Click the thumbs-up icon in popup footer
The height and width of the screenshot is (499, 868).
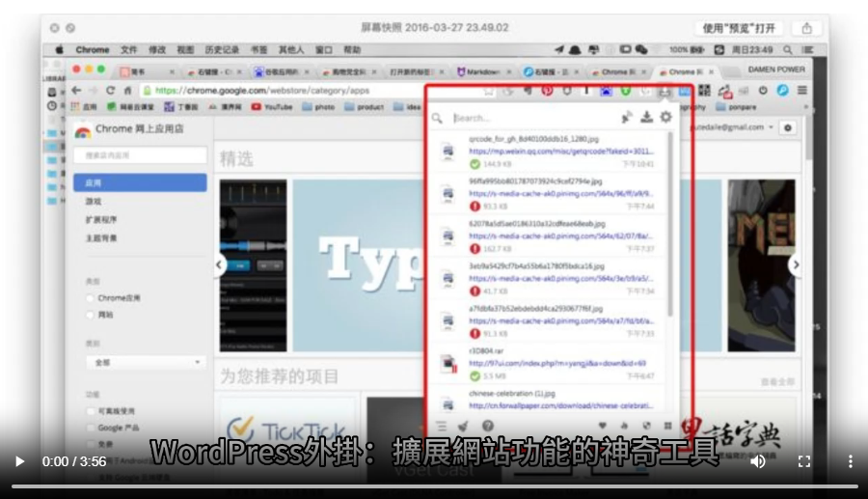click(624, 426)
